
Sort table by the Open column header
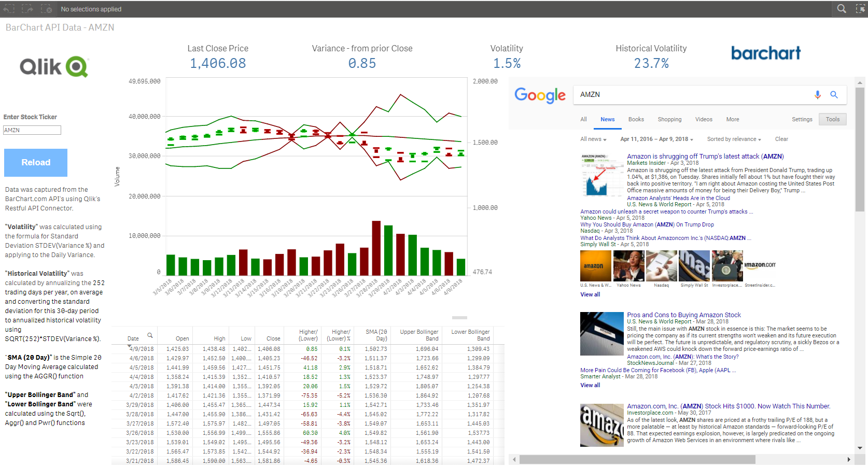tap(182, 338)
